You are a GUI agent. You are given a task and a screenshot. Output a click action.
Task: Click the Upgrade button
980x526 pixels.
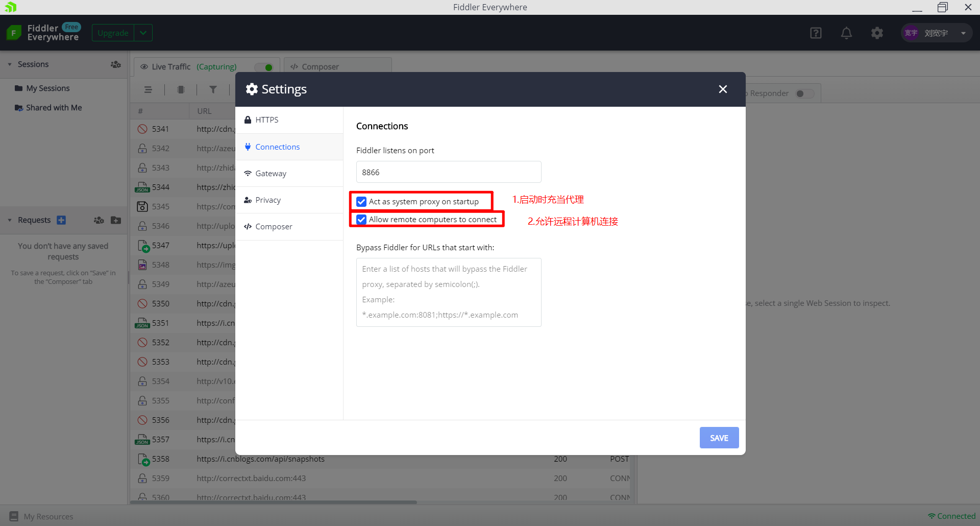point(113,33)
